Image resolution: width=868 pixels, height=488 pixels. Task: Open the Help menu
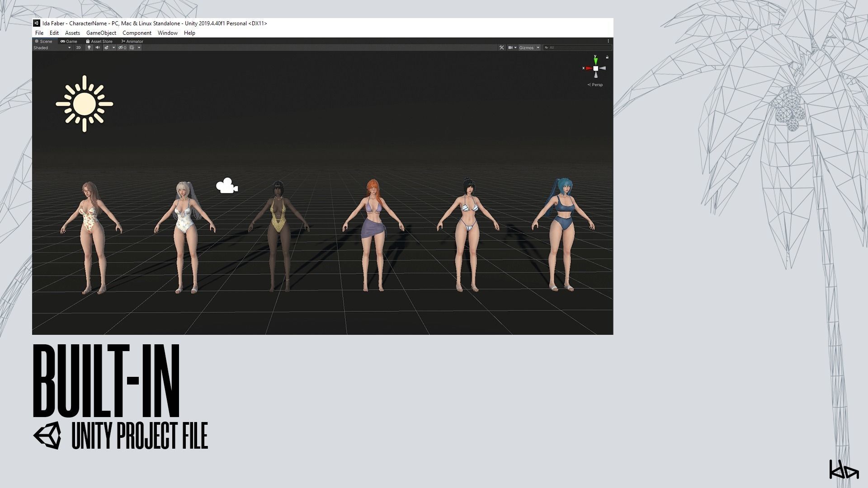(x=189, y=33)
